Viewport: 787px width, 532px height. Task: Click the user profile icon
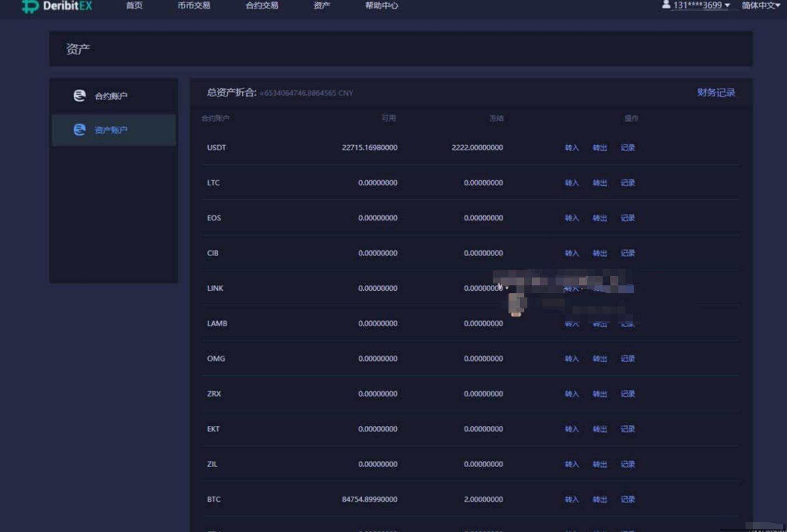(666, 5)
